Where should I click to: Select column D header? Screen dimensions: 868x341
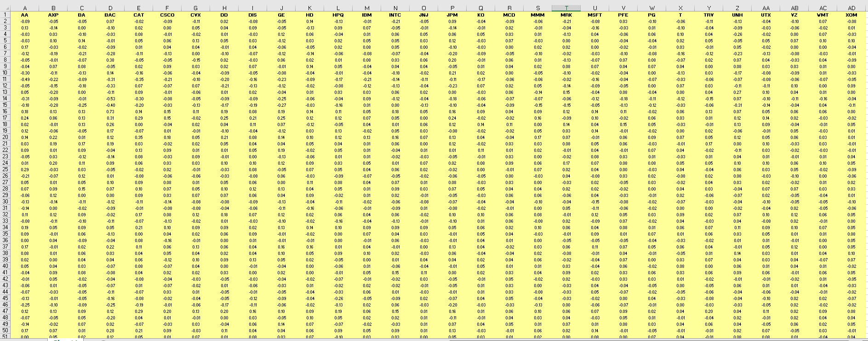tap(110, 8)
